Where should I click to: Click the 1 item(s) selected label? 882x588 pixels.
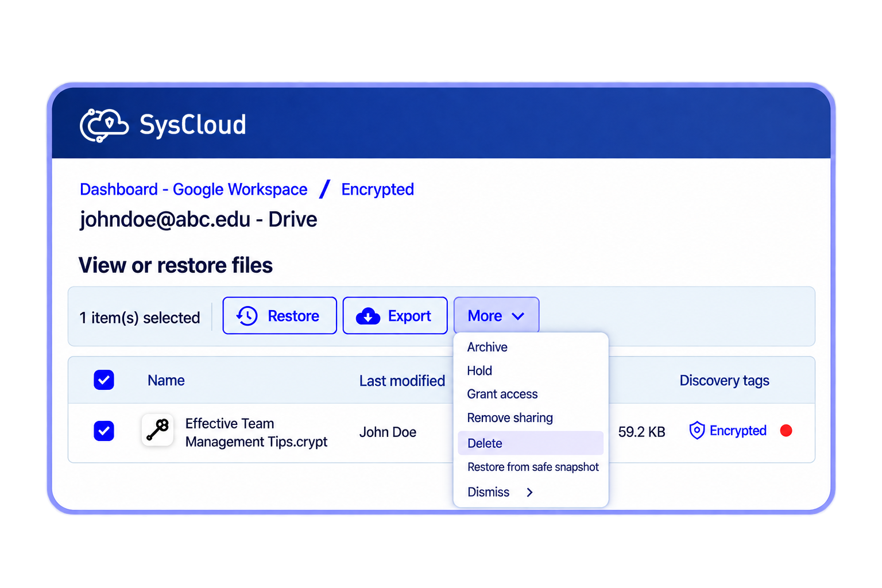tap(140, 318)
